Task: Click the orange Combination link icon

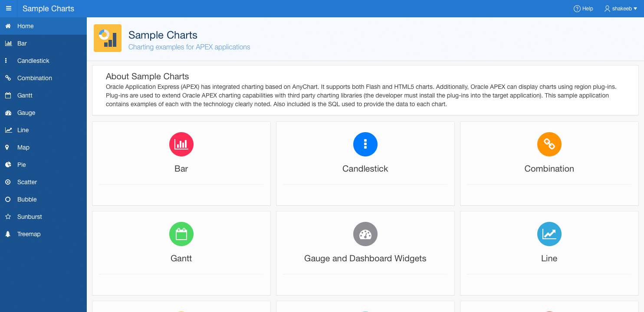Action: tap(549, 144)
